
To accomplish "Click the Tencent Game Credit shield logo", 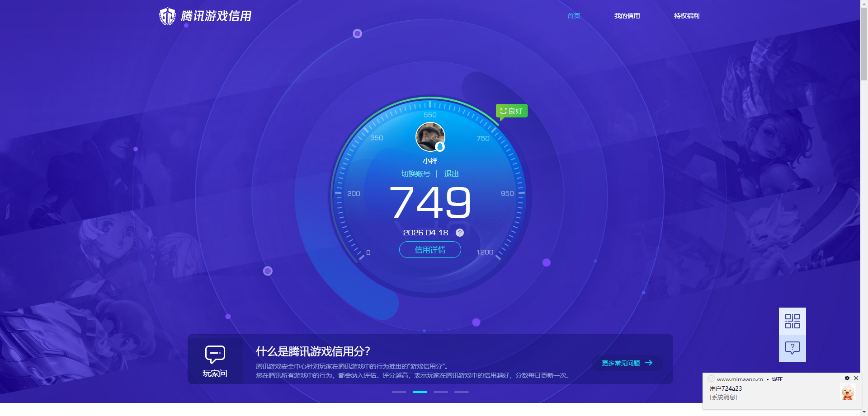I will tap(168, 16).
